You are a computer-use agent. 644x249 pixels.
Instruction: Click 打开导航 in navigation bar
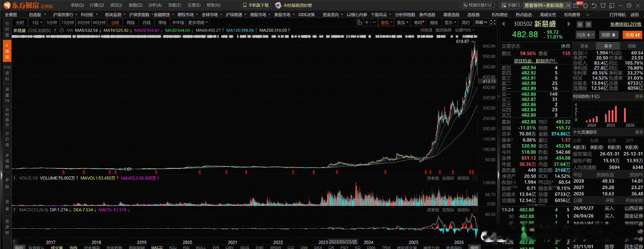[x=618, y=15]
